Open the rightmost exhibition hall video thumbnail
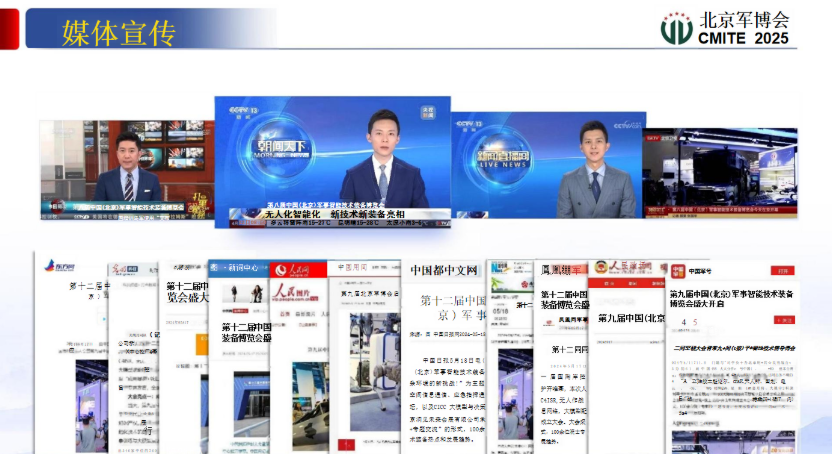This screenshot has width=832, height=454. (720, 172)
